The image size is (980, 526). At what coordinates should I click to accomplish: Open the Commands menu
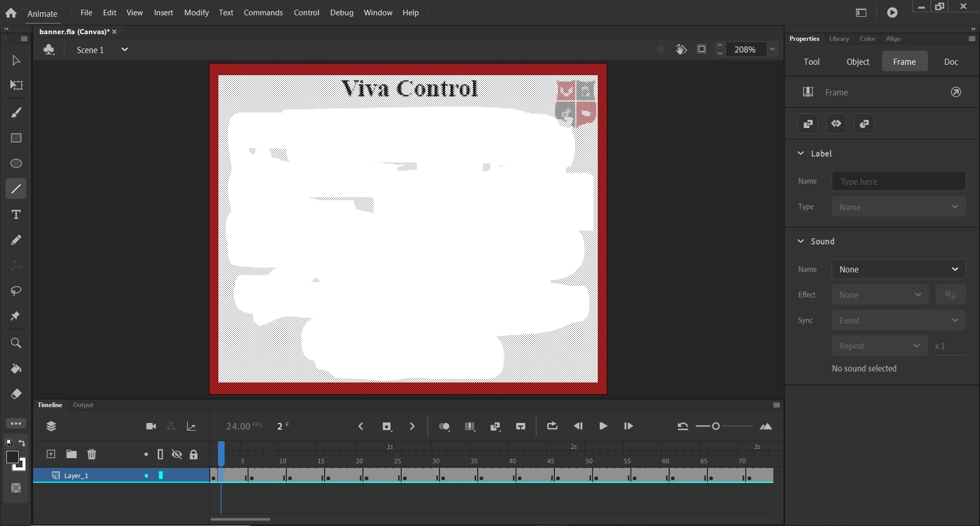click(263, 13)
